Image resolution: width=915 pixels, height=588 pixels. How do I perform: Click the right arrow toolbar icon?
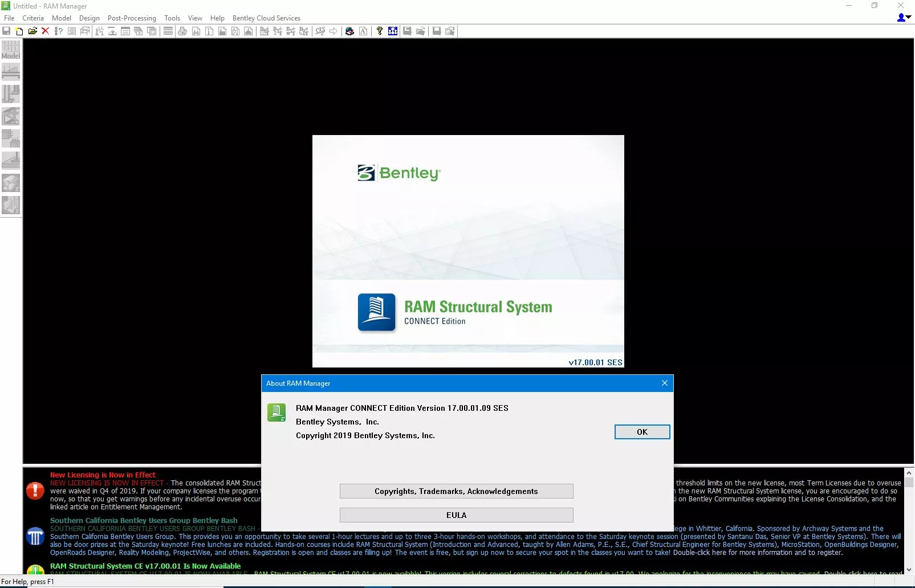point(334,31)
